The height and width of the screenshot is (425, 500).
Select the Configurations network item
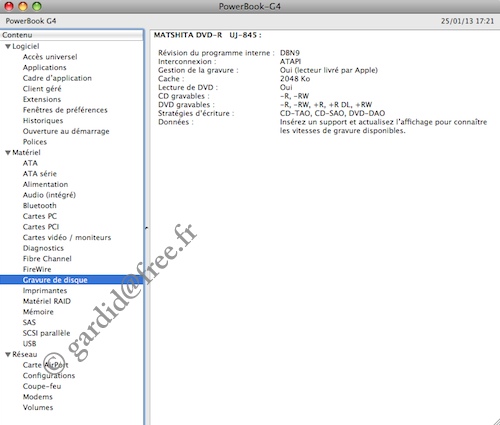49,376
